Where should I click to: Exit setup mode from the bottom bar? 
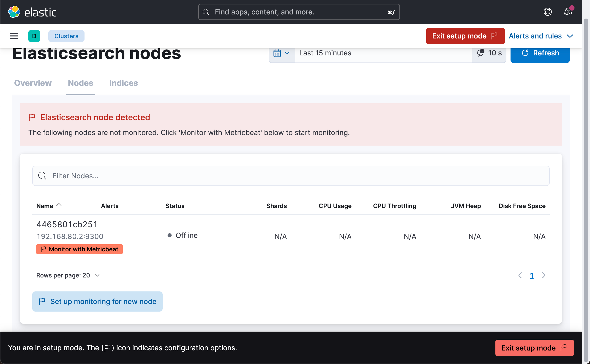click(534, 348)
